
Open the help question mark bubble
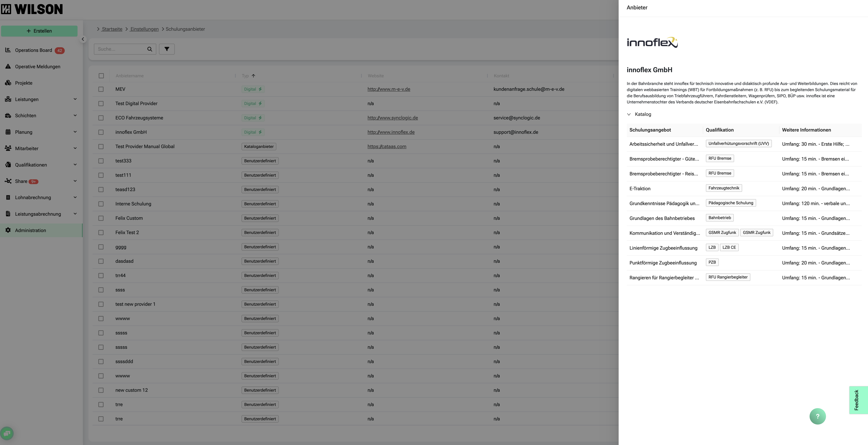pos(817,416)
